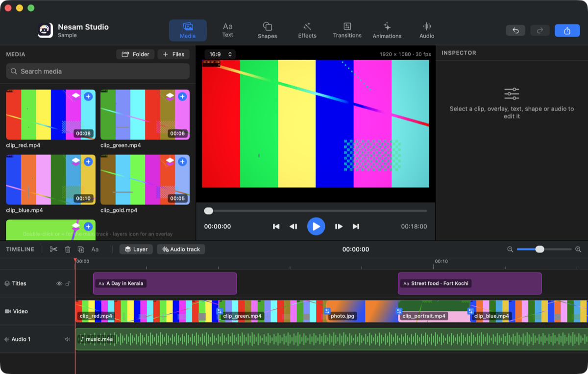Click the blue share/export button
Screen dimensions: 588x374
click(x=567, y=30)
